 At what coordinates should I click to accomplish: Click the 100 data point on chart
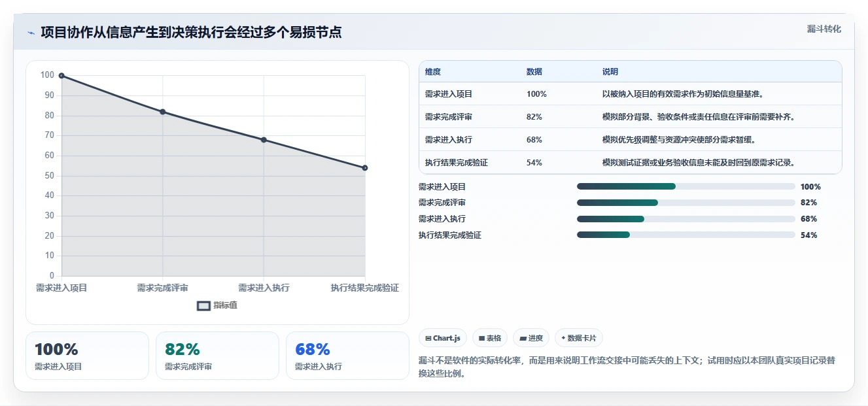tap(61, 76)
